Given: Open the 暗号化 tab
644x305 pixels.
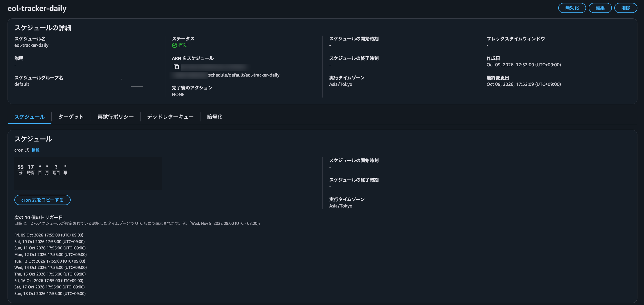Looking at the screenshot, I should [215, 117].
